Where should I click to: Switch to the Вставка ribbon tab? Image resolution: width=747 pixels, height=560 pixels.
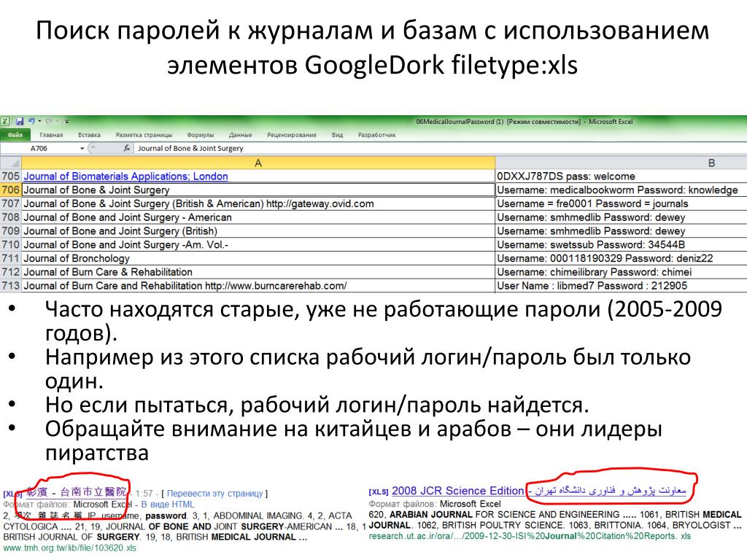tap(89, 135)
